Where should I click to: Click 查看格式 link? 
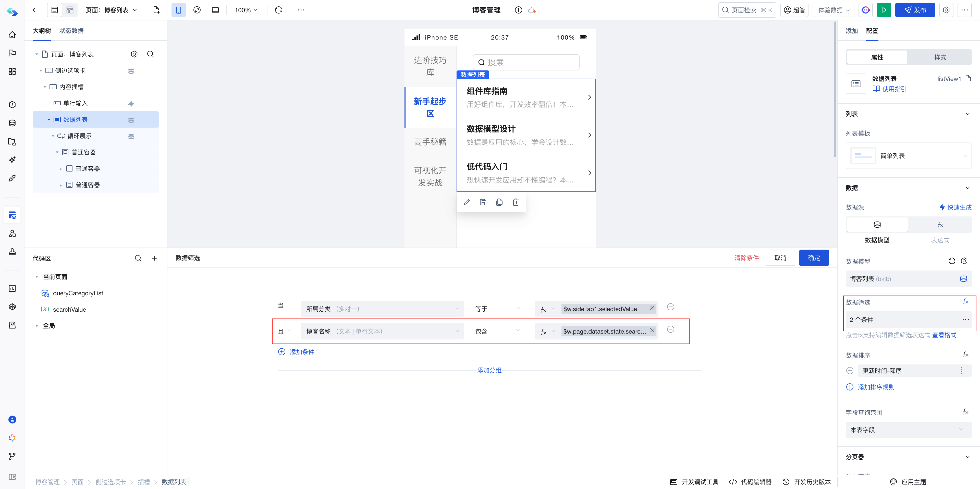pyautogui.click(x=944, y=335)
